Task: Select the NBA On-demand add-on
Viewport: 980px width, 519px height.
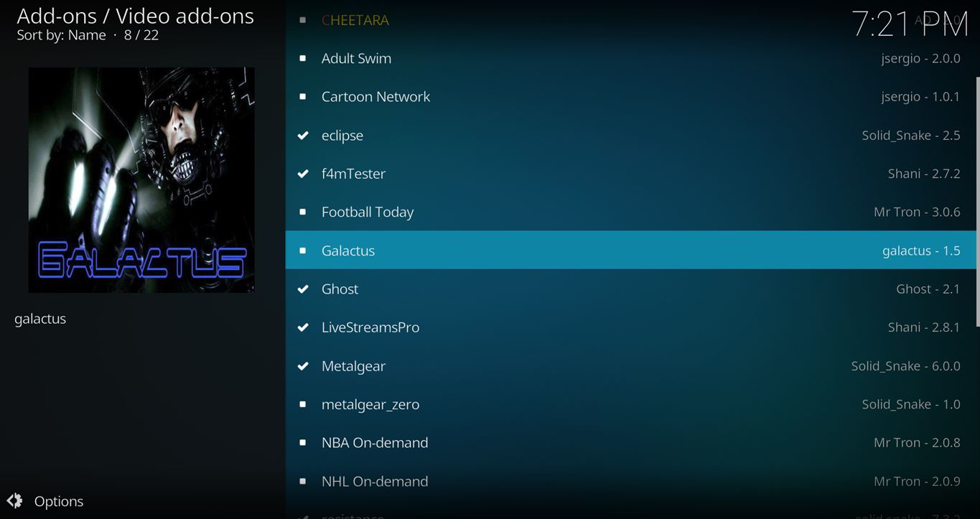Action: (x=375, y=443)
